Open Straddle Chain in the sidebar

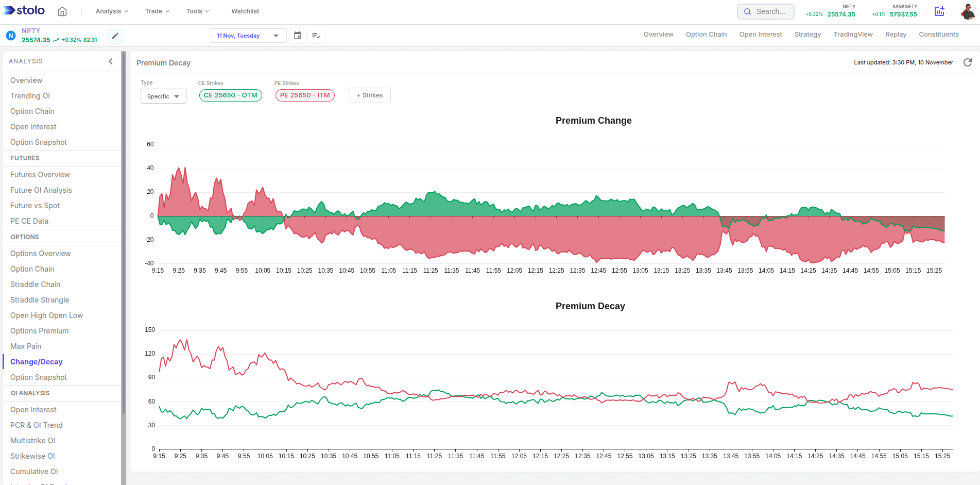[x=35, y=285]
